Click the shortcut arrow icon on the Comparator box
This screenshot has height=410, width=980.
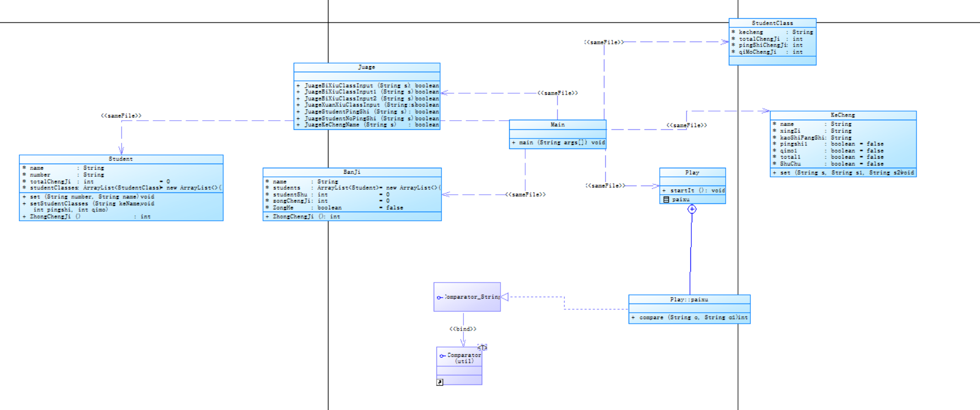click(x=440, y=382)
